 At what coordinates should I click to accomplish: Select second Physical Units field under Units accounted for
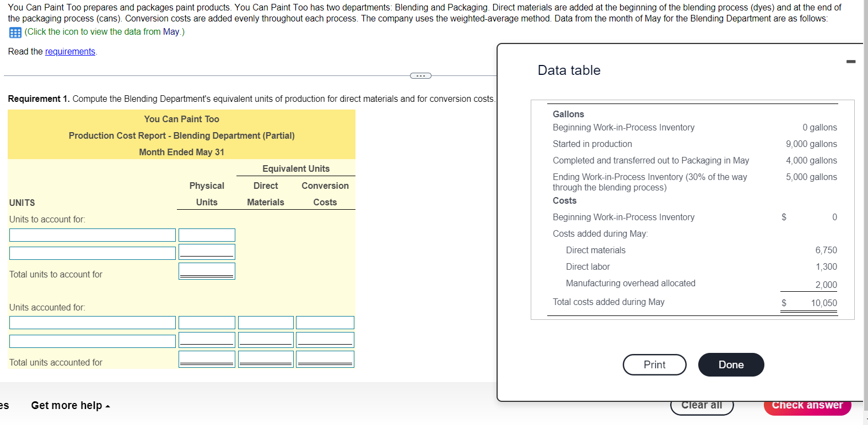click(207, 340)
